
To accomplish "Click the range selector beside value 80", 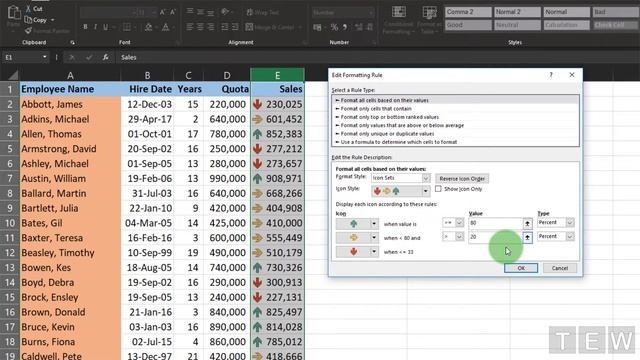I will point(527,223).
